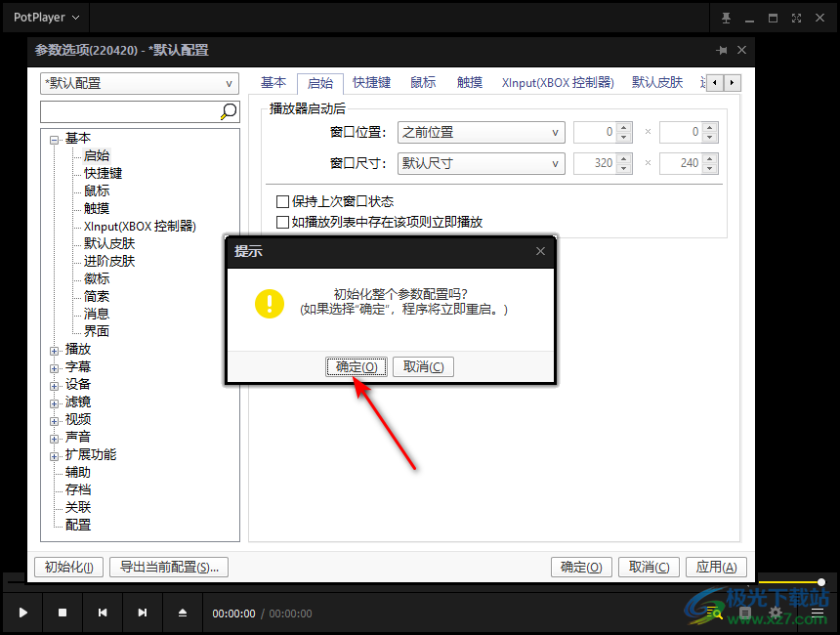Click 应用(A) apply button
The image size is (840, 635).
(x=716, y=567)
